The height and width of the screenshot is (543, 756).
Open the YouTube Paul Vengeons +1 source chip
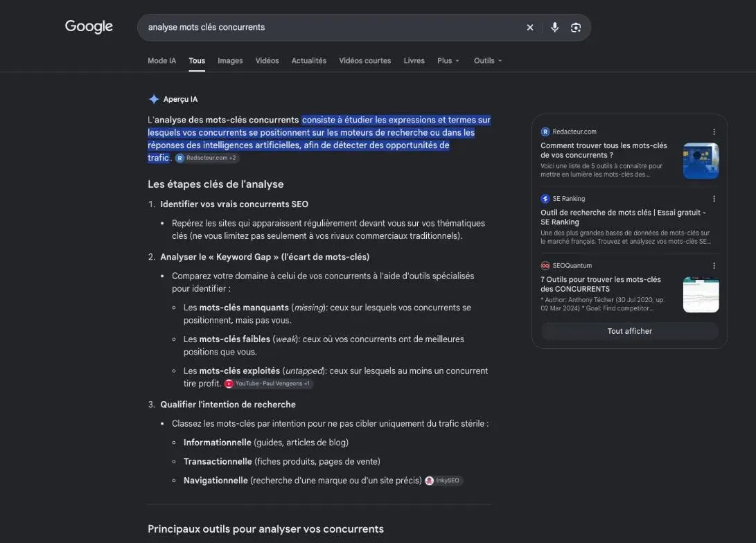[x=268, y=384]
